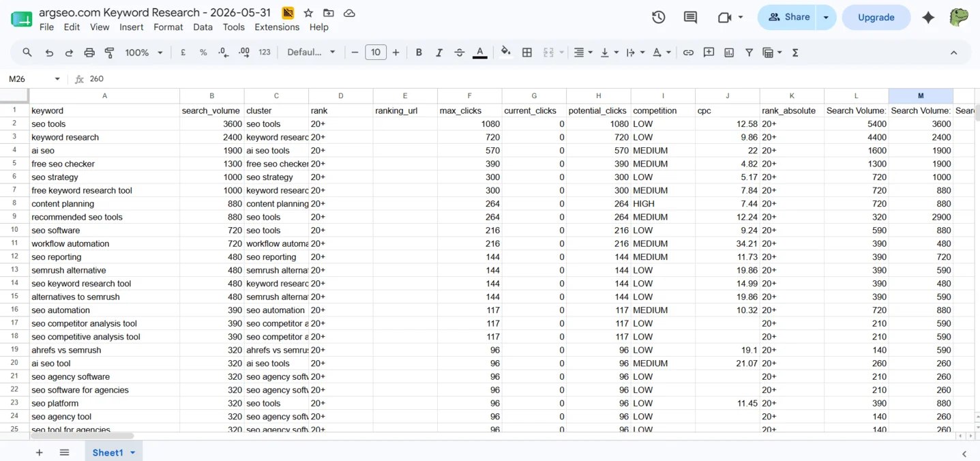Click the font size field
The height and width of the screenshot is (461, 980).
pos(376,53)
